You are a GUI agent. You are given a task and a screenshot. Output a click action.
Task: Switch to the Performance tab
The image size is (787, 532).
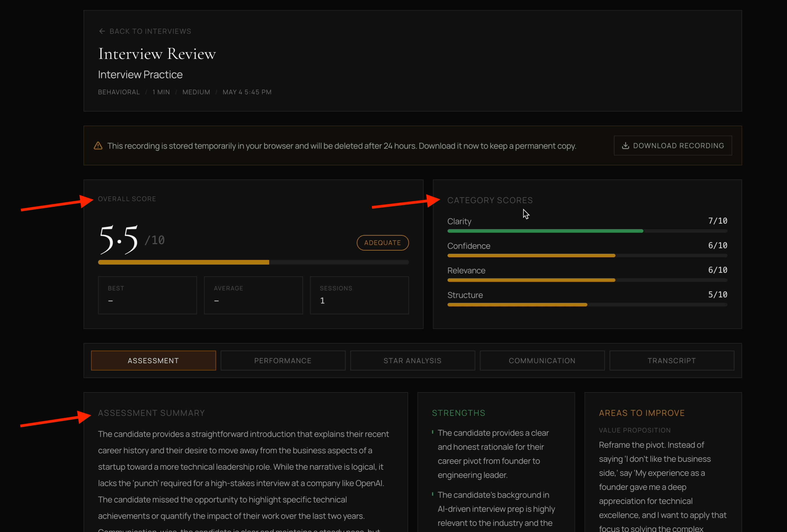click(283, 361)
